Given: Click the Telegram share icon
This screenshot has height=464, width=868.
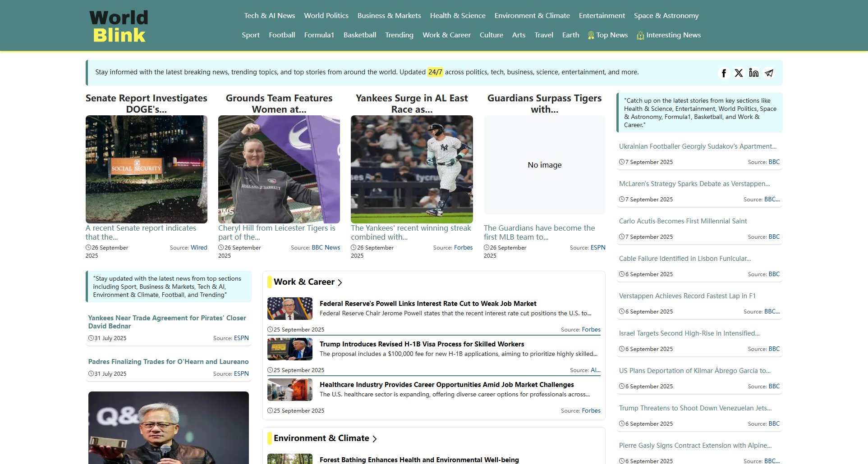Looking at the screenshot, I should tap(769, 73).
